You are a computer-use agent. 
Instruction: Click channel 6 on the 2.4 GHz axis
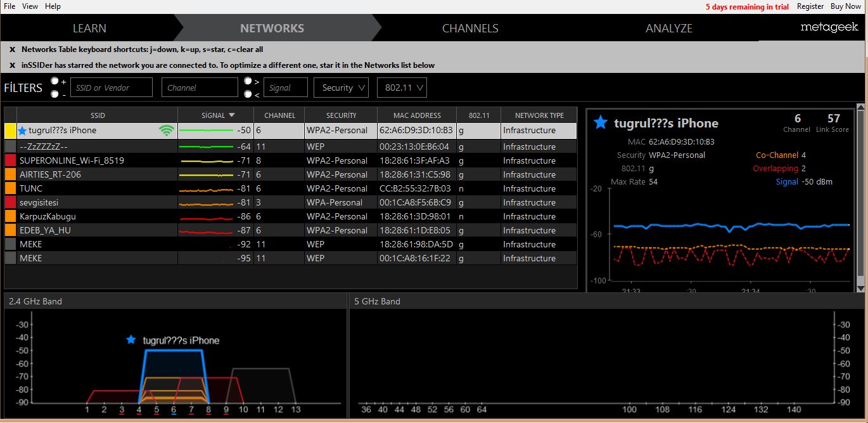[174, 410]
